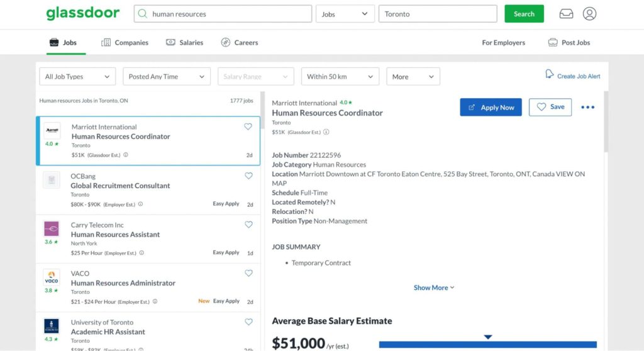Open the Within 50 km distance filter
Screen dimensions: 644x351
pyautogui.click(x=340, y=77)
